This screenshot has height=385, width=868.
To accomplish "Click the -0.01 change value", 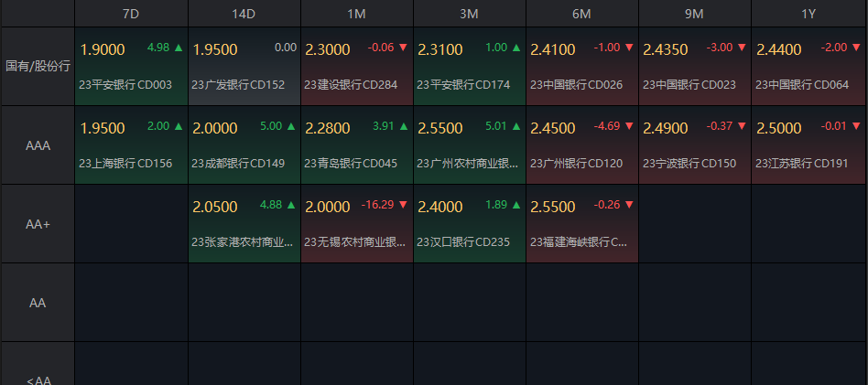I will (834, 126).
